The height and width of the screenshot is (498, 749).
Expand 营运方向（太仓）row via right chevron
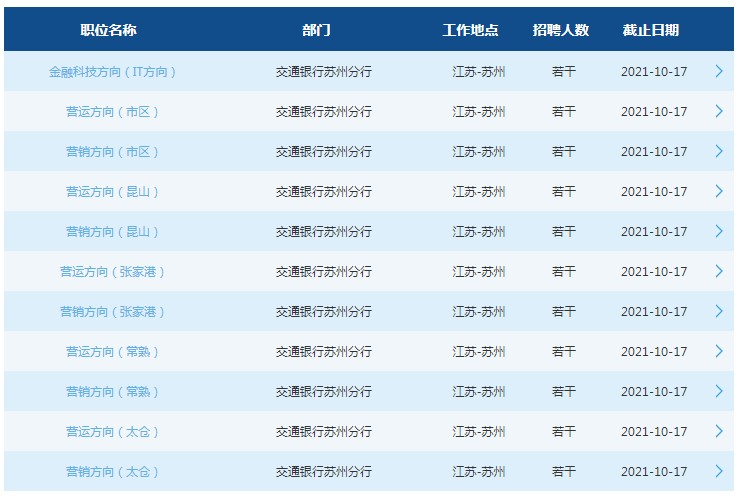[x=718, y=432]
